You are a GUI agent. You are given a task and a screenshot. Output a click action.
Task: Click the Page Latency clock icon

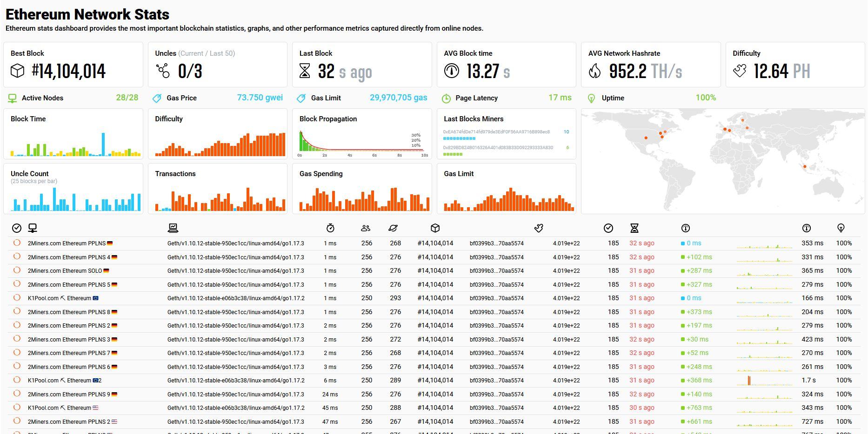tap(446, 99)
